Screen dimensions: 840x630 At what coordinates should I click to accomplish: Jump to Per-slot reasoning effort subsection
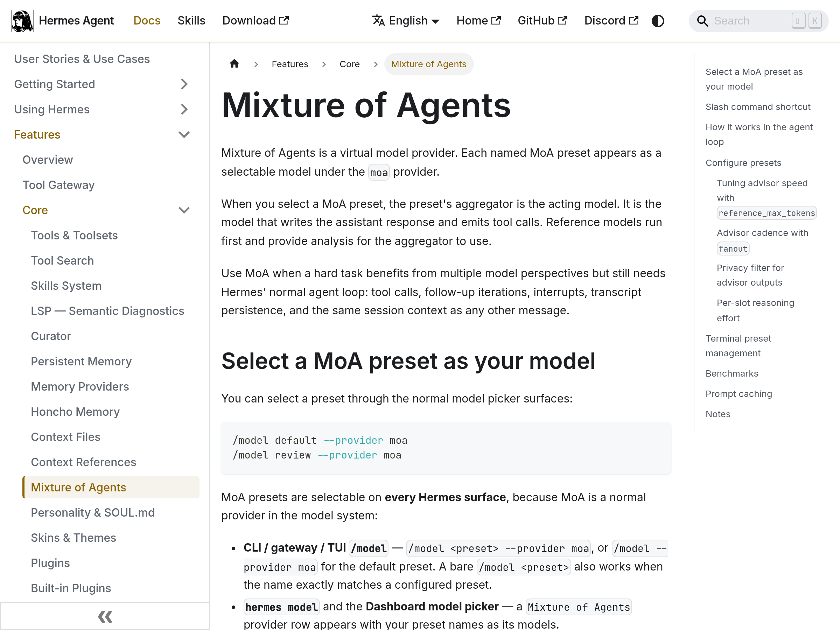click(756, 310)
